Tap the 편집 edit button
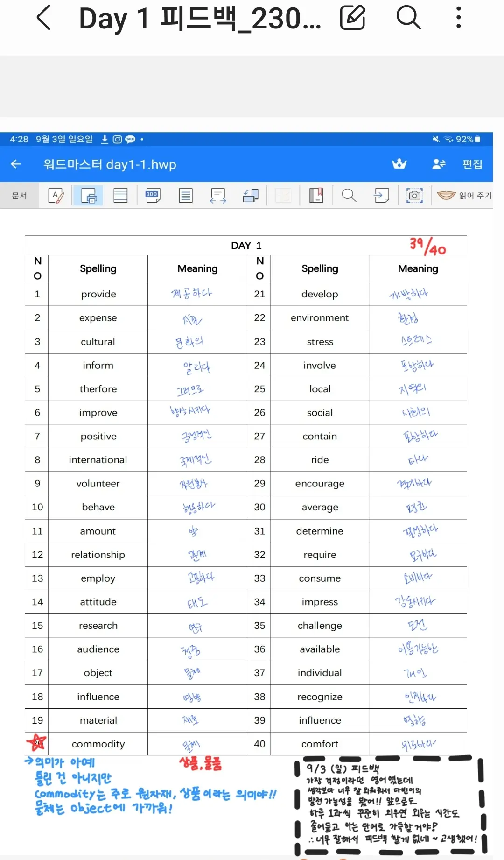 coord(472,164)
